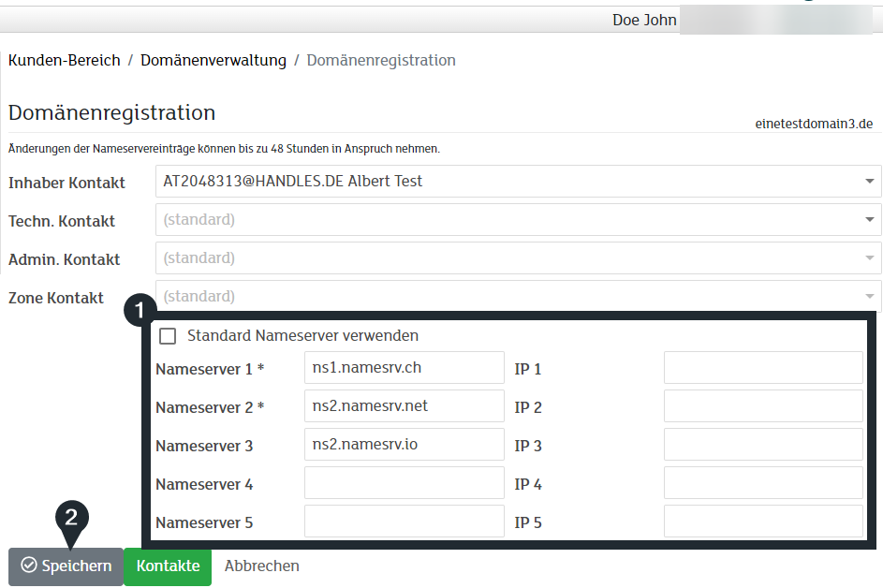883x588 pixels.
Task: Open the Inhaber Kontakt dropdown
Action: tap(518, 182)
